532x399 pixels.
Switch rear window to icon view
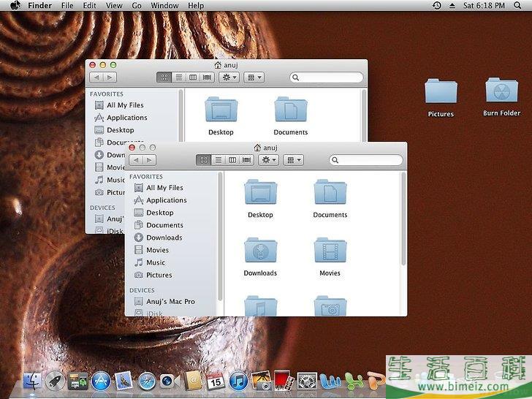[164, 77]
